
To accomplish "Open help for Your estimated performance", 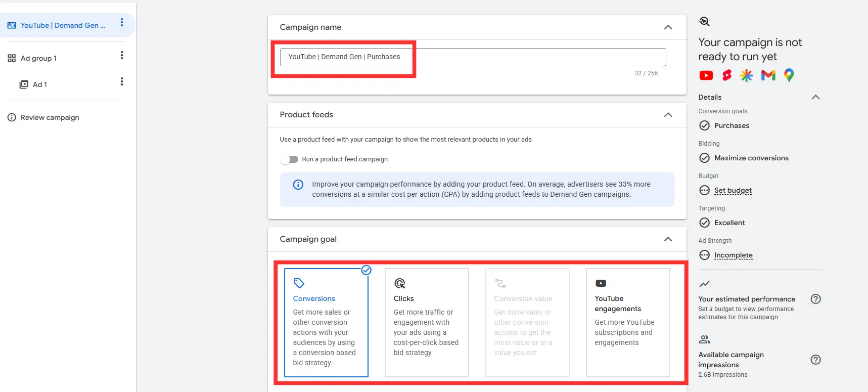I will [815, 299].
